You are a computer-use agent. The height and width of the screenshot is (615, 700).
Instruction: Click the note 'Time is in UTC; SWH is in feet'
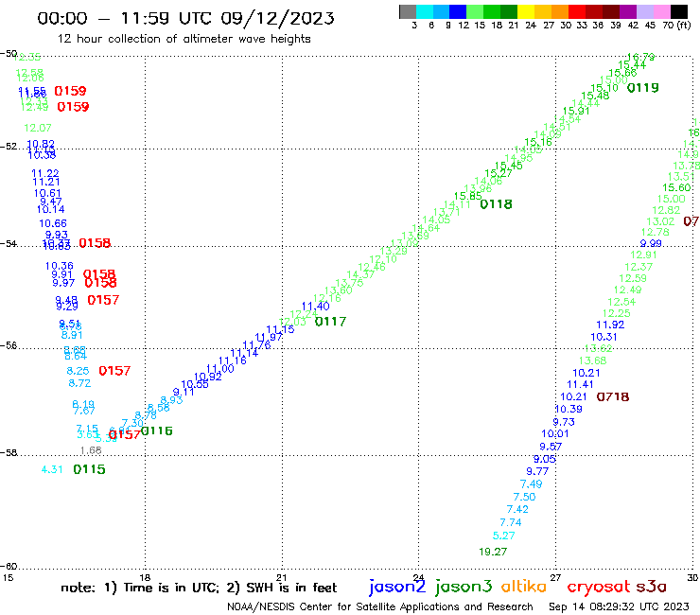click(x=199, y=588)
